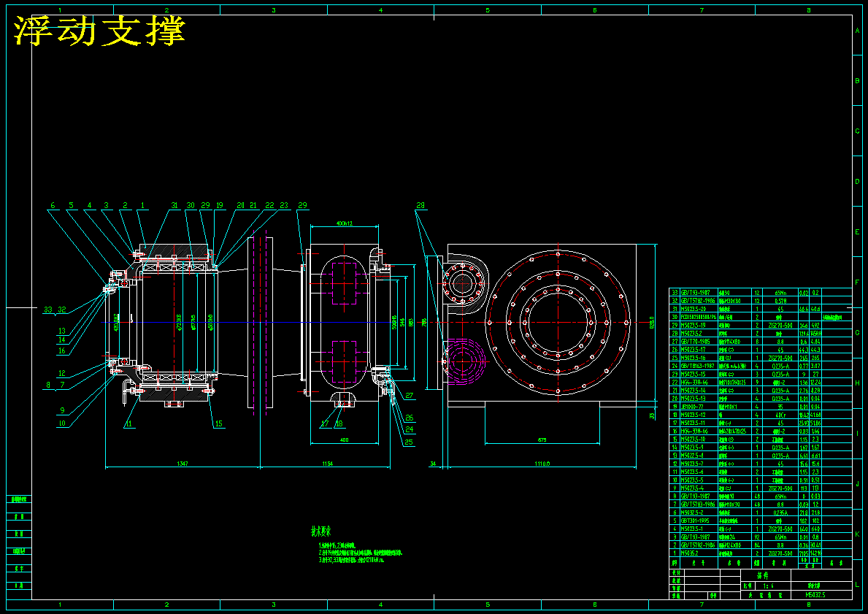Click part callout 10 on the section view
This screenshot has width=868, height=614.
62,423
